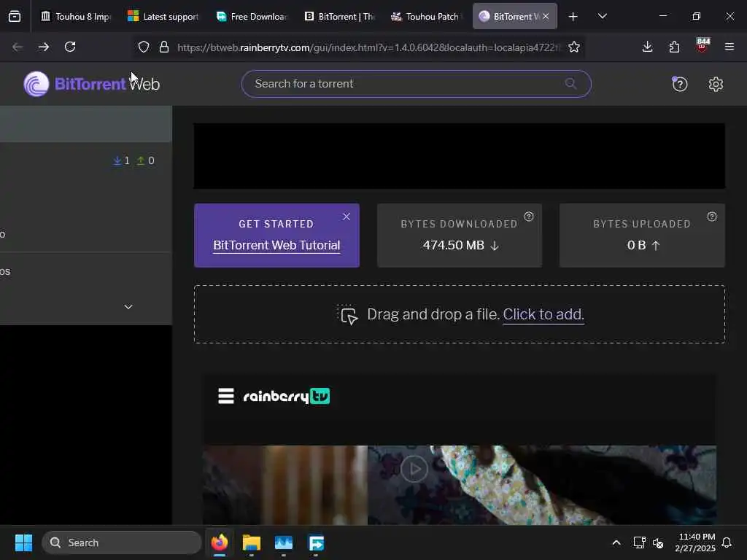Open Firefox application menu
Viewport: 747px width, 560px height.
[729, 47]
